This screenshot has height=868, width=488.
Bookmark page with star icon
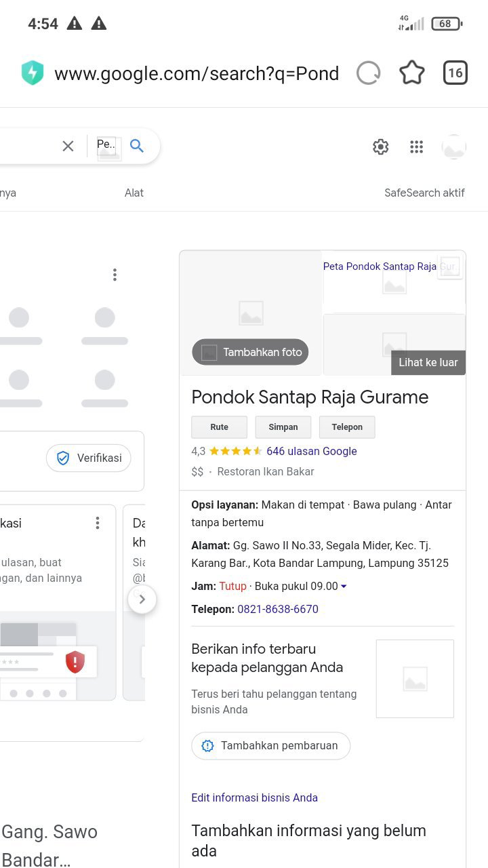point(411,73)
